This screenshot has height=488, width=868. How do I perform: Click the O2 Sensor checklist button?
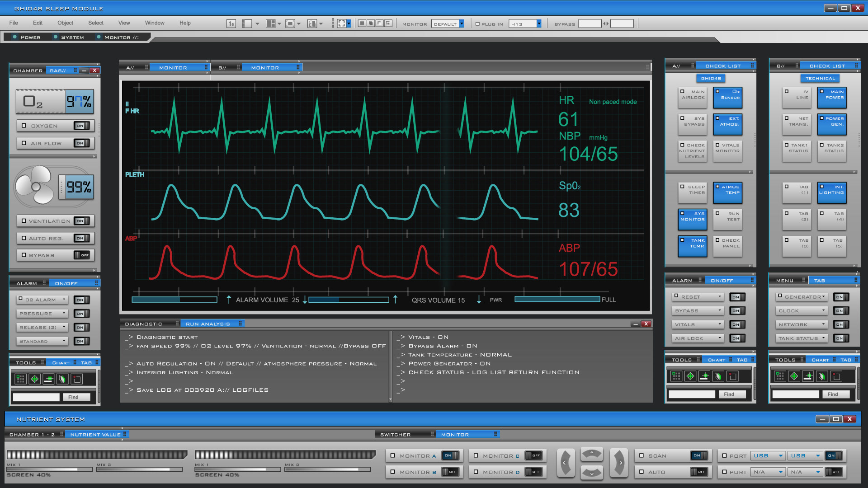[727, 98]
